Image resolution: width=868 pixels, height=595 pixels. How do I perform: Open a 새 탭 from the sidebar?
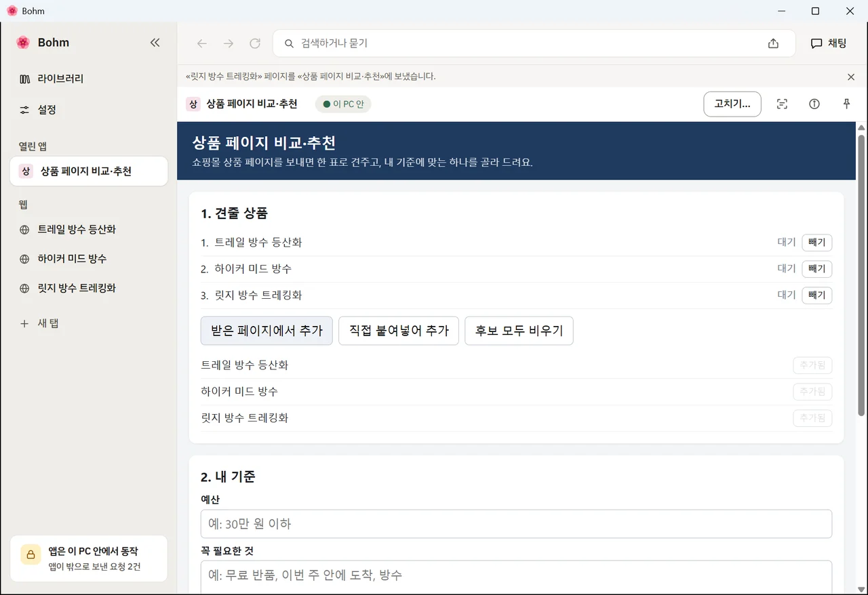click(x=89, y=323)
